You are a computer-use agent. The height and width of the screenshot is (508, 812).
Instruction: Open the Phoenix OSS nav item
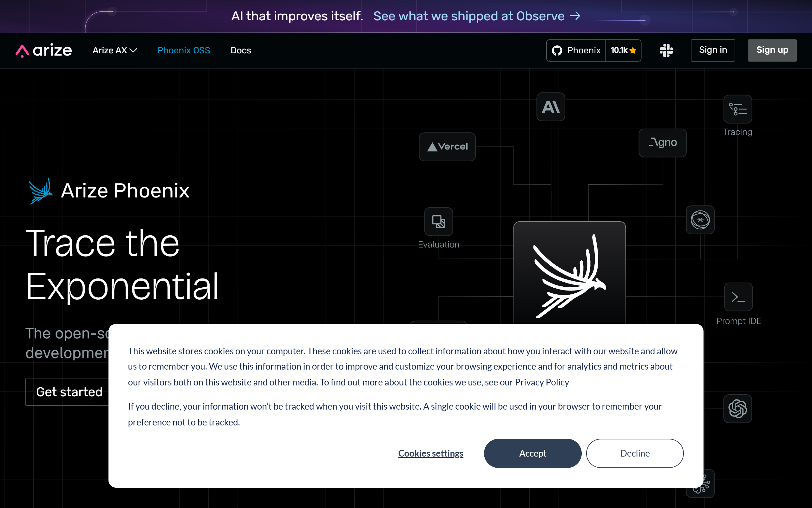(x=184, y=50)
